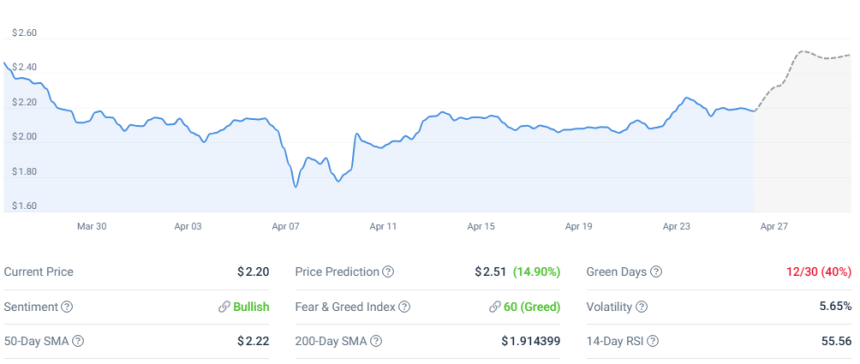Click the Fear & Greed Index label
This screenshot has height=364, width=860.
click(345, 307)
